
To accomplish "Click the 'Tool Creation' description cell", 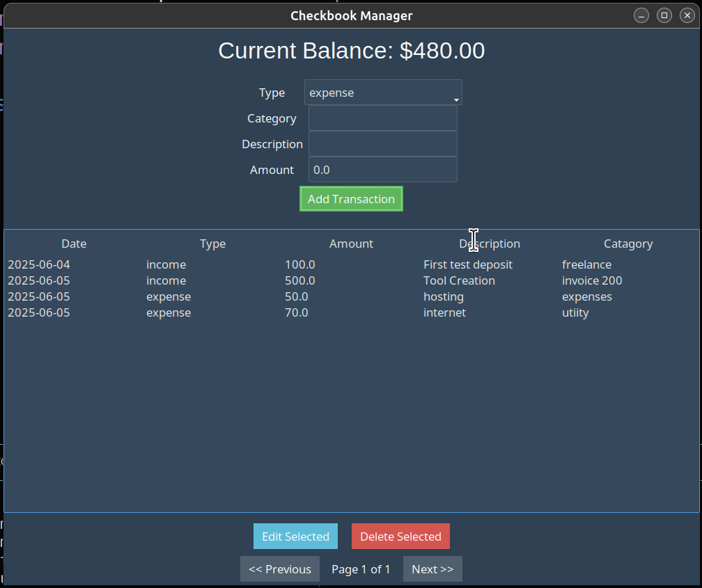I will pos(460,280).
